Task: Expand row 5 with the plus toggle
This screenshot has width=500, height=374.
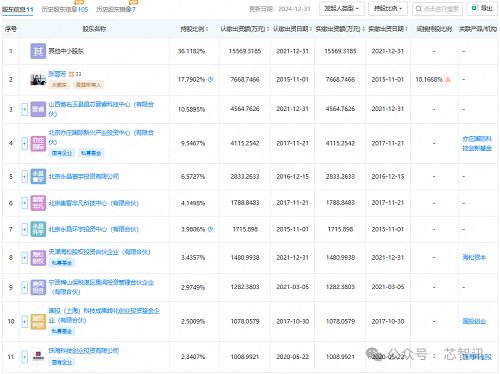Action: tap(24, 176)
